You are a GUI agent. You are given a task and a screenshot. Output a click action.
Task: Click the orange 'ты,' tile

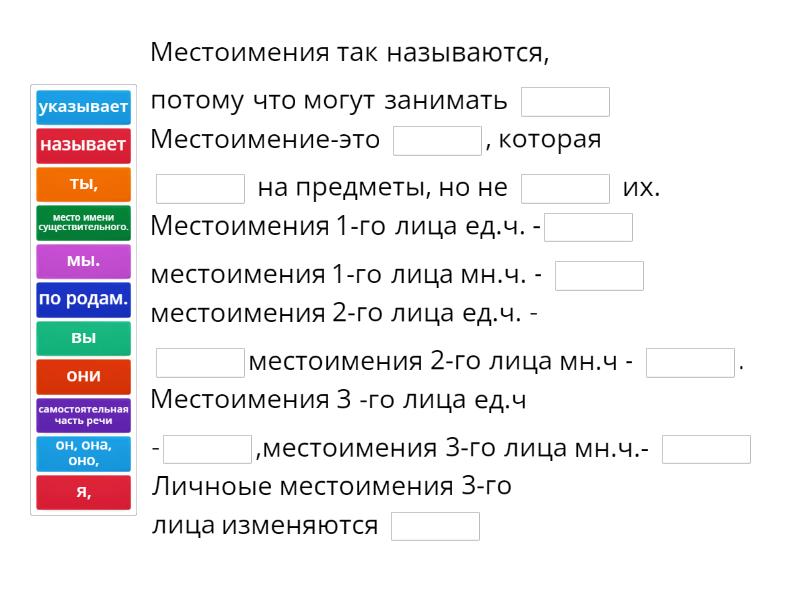click(x=83, y=184)
